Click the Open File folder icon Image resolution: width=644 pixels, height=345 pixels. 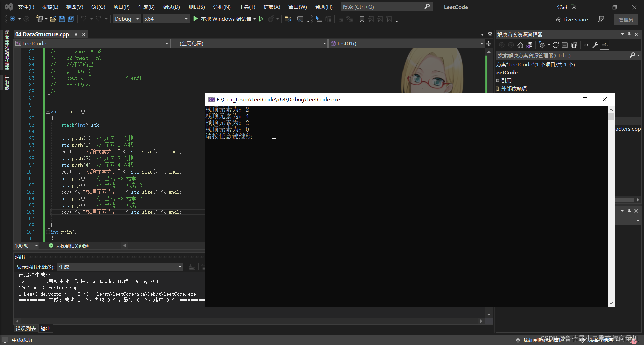click(x=53, y=19)
